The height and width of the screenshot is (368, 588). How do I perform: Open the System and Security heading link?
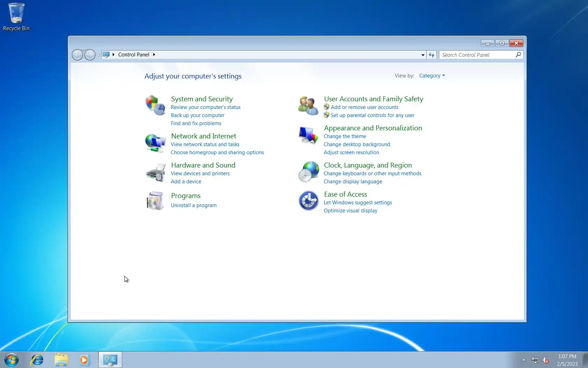pyautogui.click(x=202, y=99)
